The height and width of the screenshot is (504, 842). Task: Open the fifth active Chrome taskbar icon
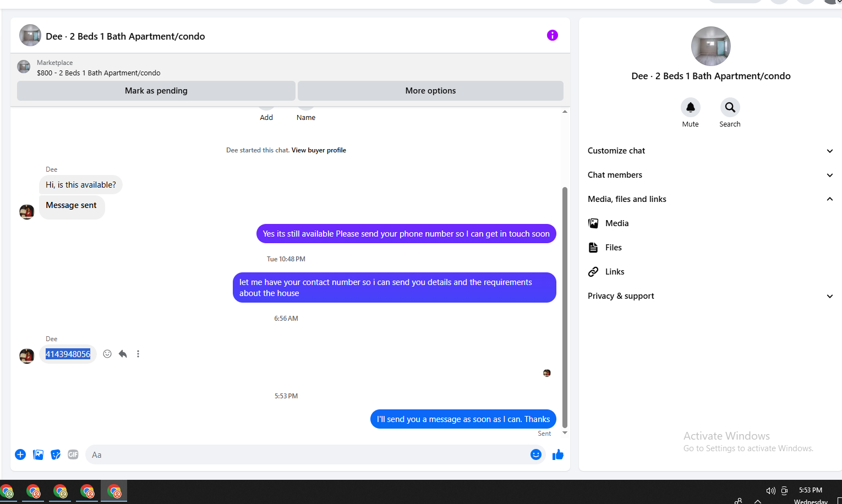pyautogui.click(x=114, y=491)
